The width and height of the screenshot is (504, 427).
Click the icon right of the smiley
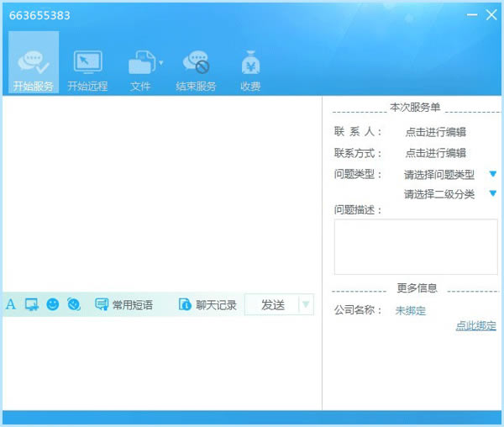(x=74, y=304)
